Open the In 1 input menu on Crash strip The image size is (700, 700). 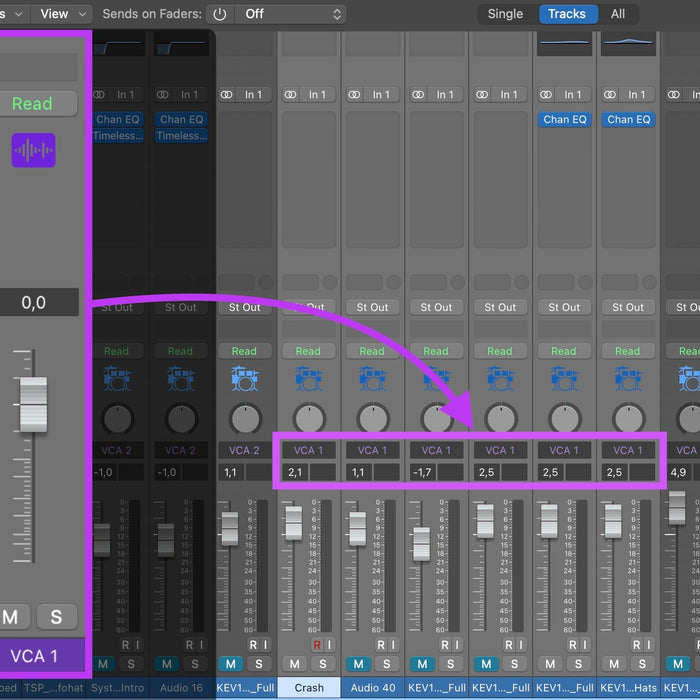pos(317,95)
